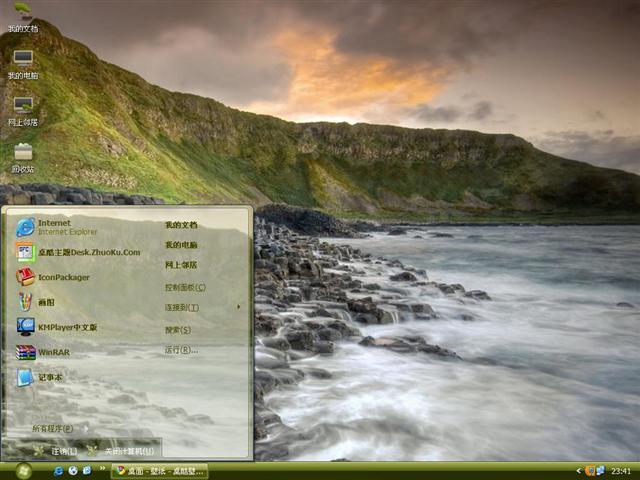Select 搜索(S) in Start menu
640x480 pixels.
[x=178, y=329]
